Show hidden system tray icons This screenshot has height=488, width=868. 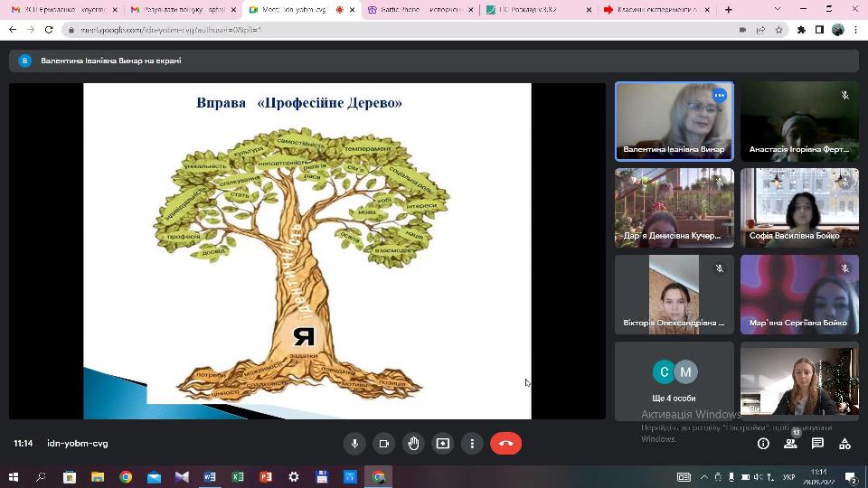tap(704, 477)
